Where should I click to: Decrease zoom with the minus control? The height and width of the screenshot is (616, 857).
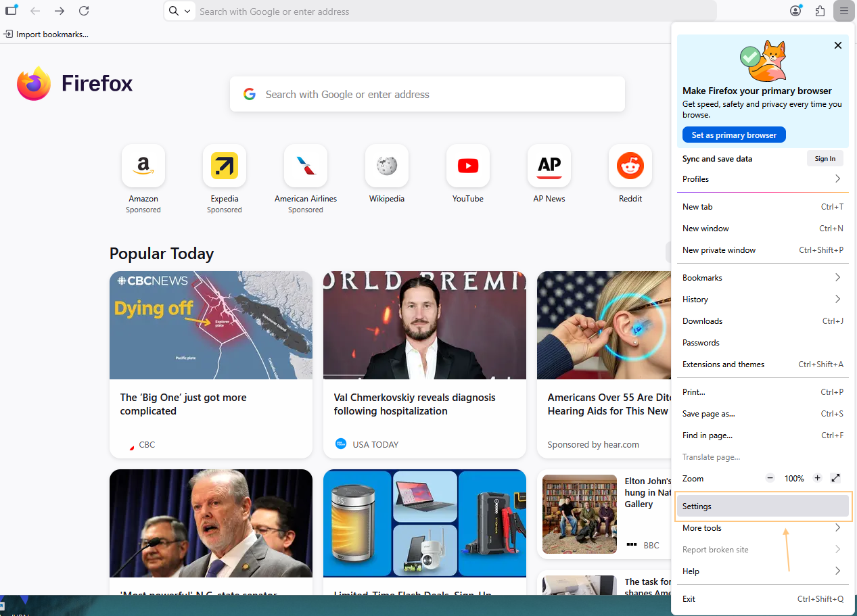click(x=770, y=478)
